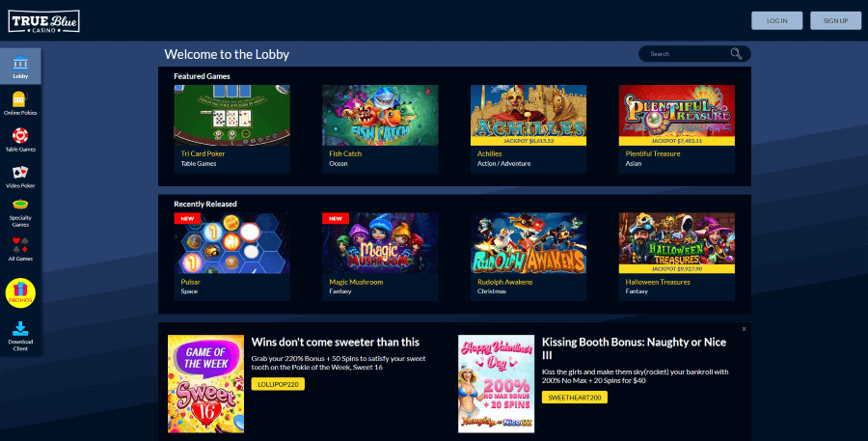This screenshot has height=441, width=868.
Task: Click the yellow Promos gift icon
Action: click(x=20, y=293)
